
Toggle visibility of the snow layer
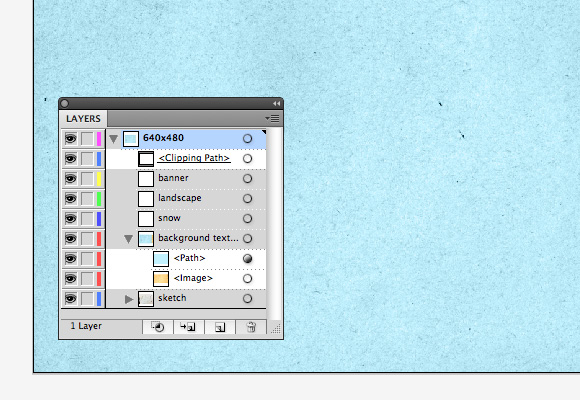(71, 219)
